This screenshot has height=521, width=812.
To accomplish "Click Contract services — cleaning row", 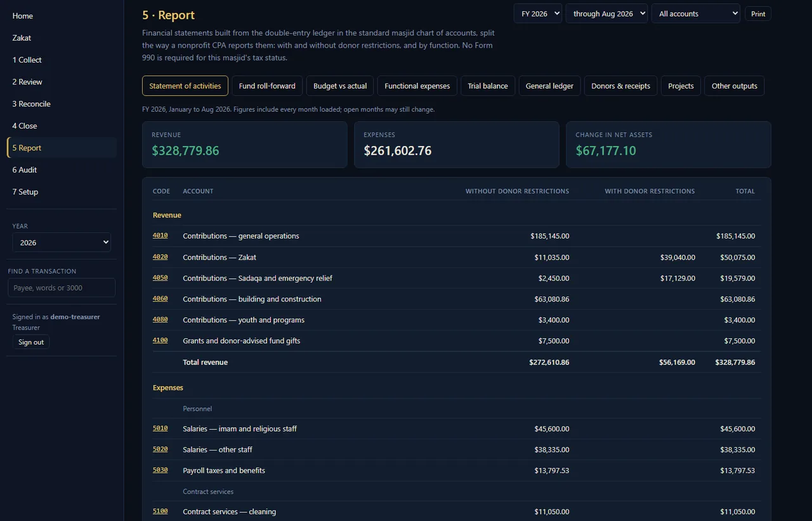I will [x=457, y=511].
